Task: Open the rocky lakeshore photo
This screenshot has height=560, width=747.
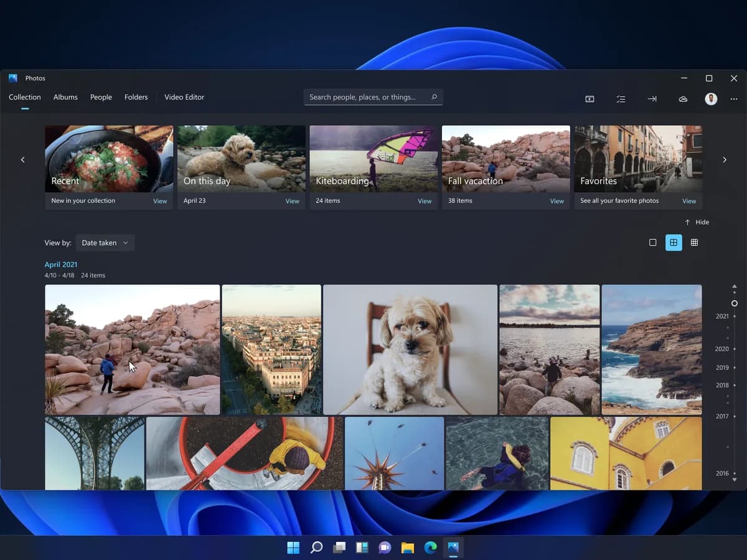Action: click(550, 350)
